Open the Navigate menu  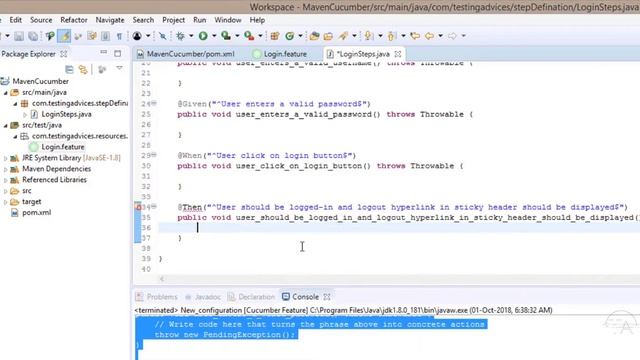(110, 20)
